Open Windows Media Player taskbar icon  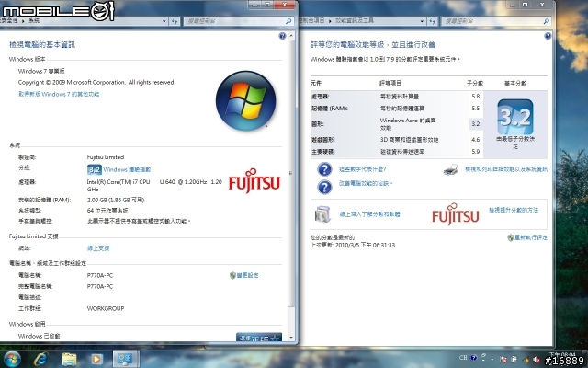(96, 360)
